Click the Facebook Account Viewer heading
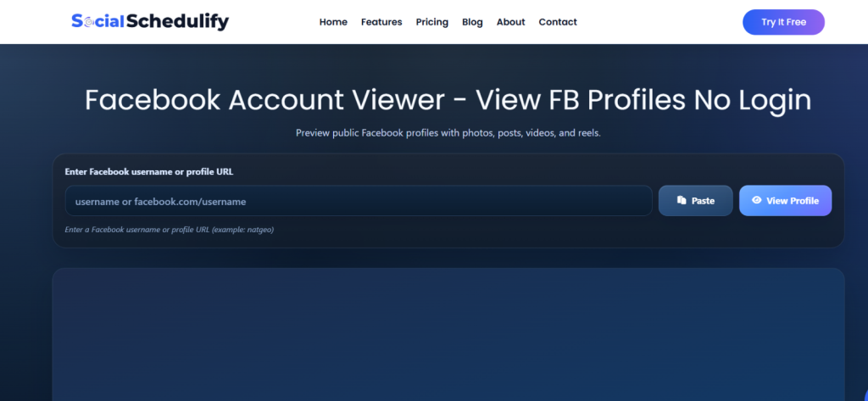Image resolution: width=868 pixels, height=401 pixels. [448, 100]
